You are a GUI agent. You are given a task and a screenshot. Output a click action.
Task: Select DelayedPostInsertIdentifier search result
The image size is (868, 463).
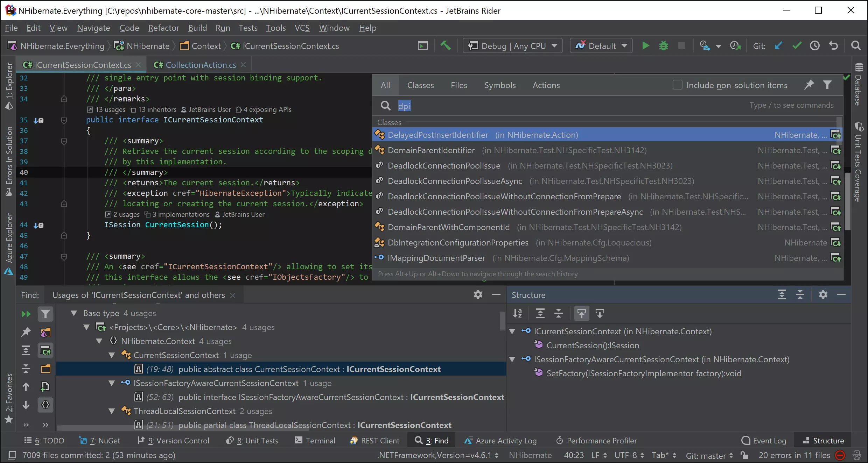[438, 134]
